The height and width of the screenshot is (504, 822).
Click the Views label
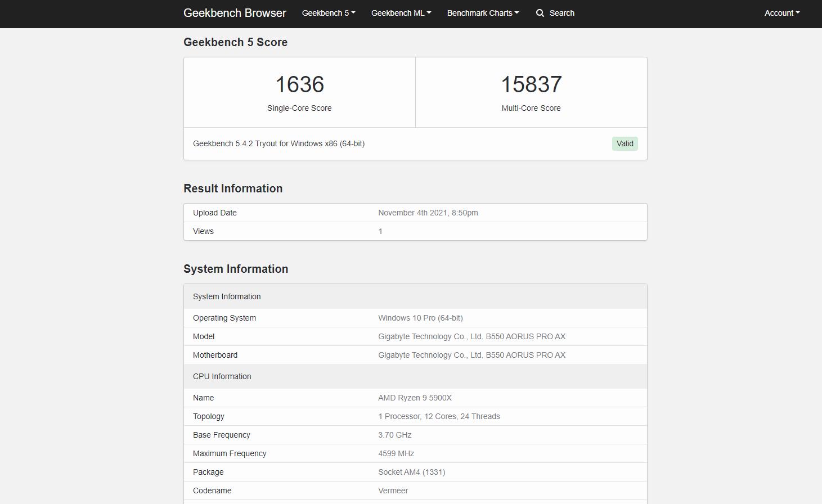[x=203, y=231]
